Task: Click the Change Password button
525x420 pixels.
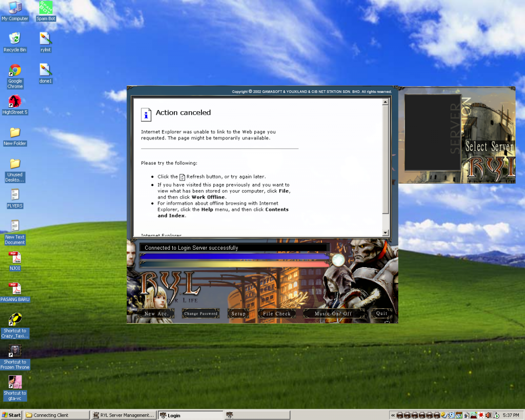Action: 200,313
